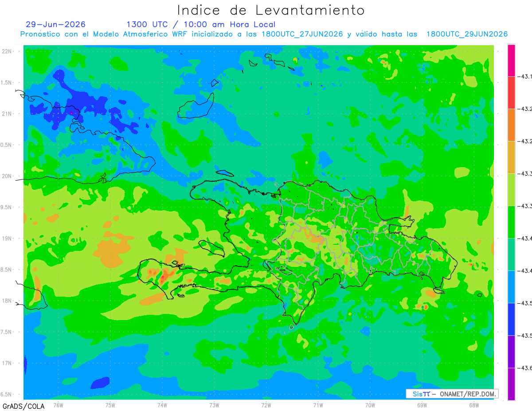Click the "6.5N" latitude label
This screenshot has width=532, height=411.
point(7,394)
